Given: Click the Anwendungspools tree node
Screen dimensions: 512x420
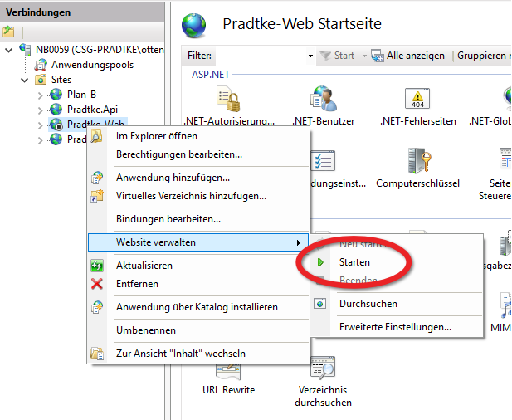Looking at the screenshot, I should (92, 65).
